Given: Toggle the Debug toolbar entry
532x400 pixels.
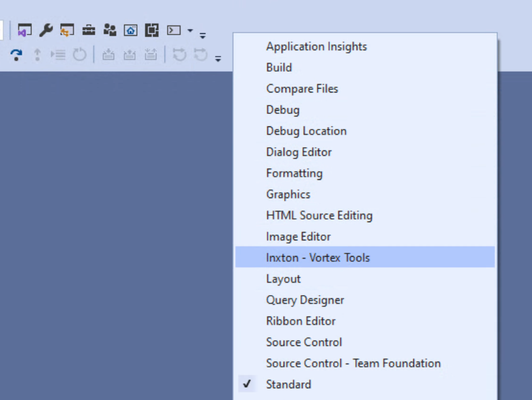Looking at the screenshot, I should [365, 110].
